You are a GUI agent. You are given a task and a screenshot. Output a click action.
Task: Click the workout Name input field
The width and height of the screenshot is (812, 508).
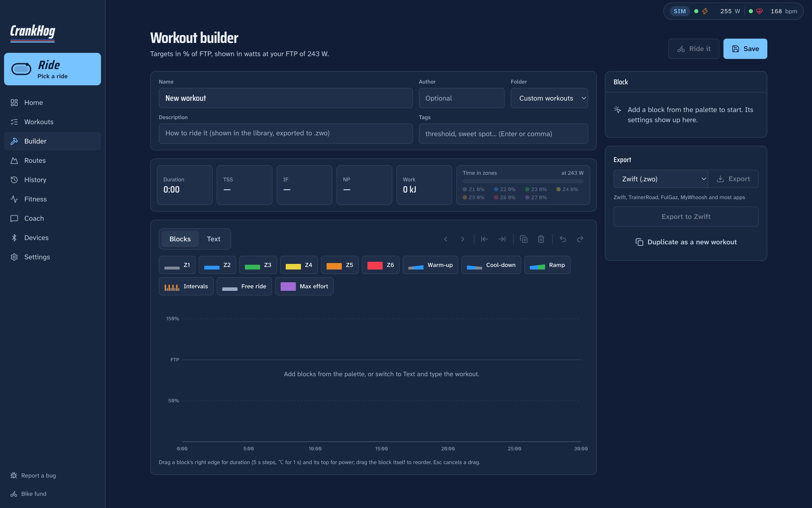coord(285,98)
